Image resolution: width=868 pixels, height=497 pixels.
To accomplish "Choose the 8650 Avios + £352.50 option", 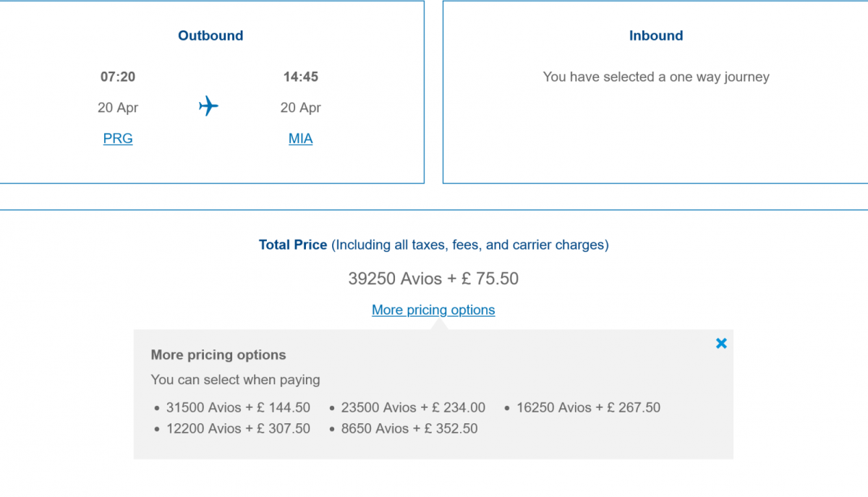I will (x=409, y=428).
